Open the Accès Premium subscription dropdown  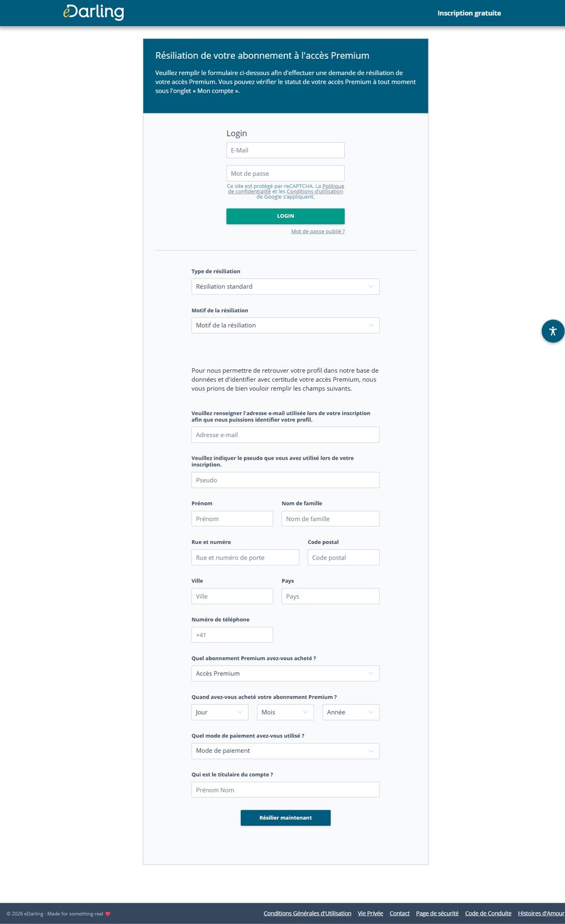pyautogui.click(x=285, y=673)
